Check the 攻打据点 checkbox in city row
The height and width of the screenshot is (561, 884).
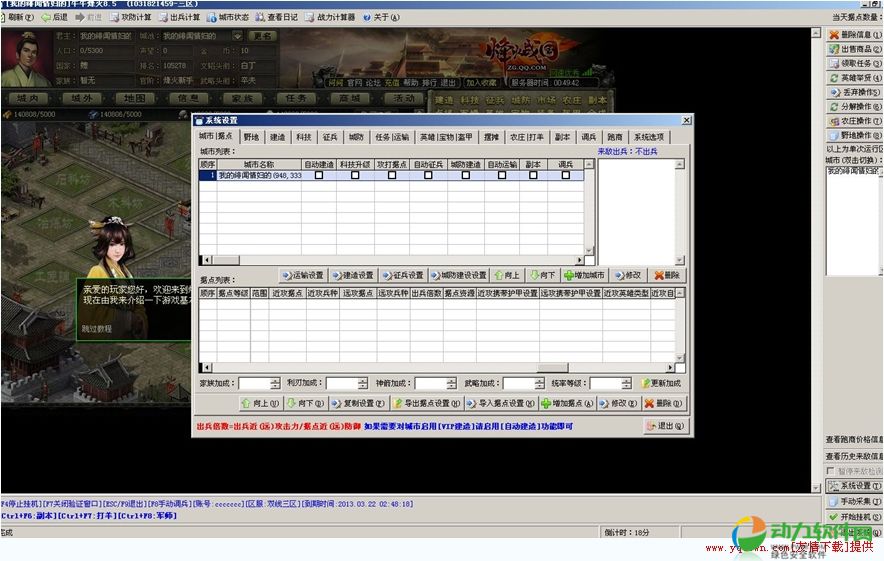391,175
